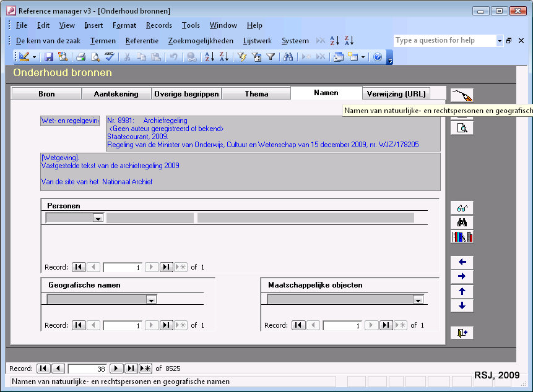This screenshot has height=392, width=533.
Task: Switch to the Aantekening tab
Action: [x=116, y=94]
